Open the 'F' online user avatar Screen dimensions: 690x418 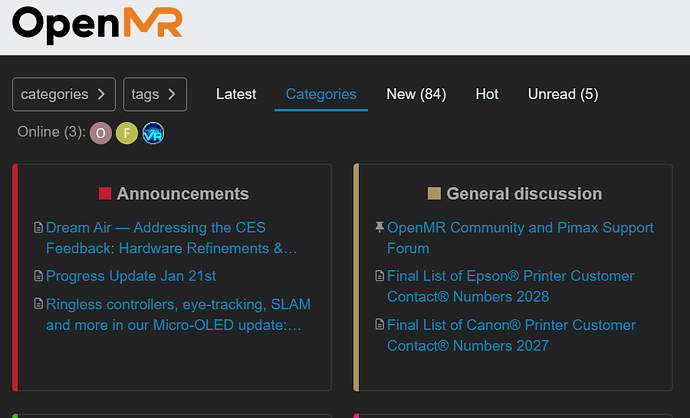coord(127,133)
